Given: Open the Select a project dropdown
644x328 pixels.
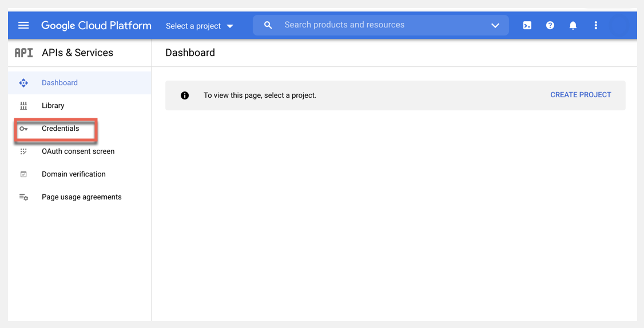Looking at the screenshot, I should tap(200, 26).
